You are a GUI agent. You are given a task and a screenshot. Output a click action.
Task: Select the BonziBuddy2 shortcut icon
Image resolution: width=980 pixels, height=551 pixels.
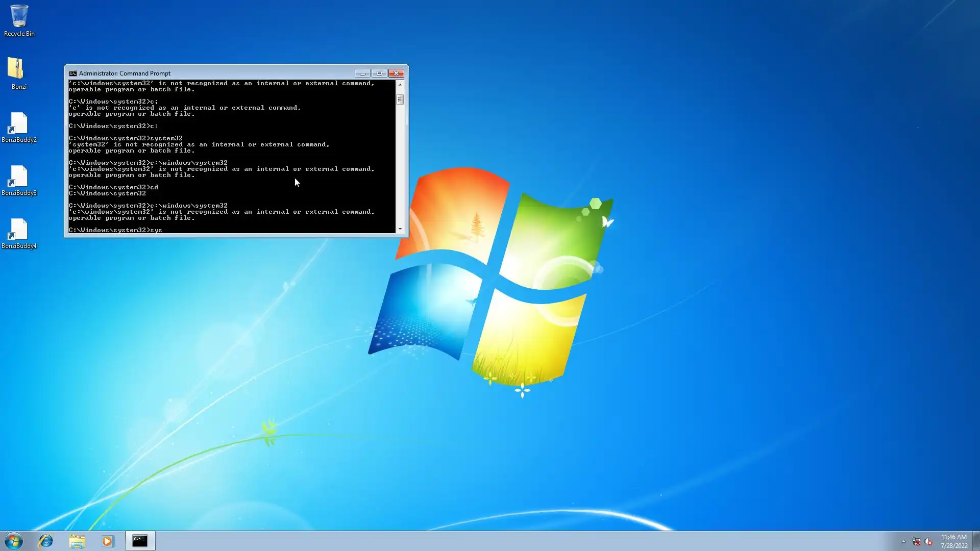[19, 124]
